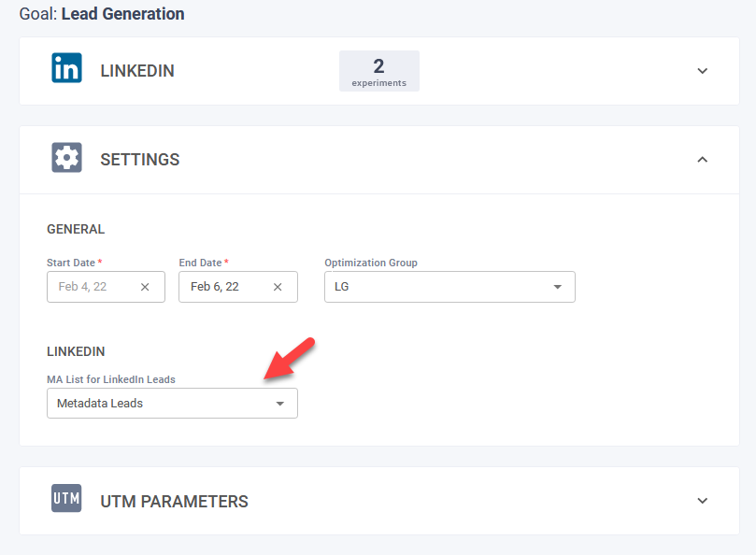Click the Optimization Group dropdown arrow
This screenshot has height=555, width=756.
click(x=558, y=287)
